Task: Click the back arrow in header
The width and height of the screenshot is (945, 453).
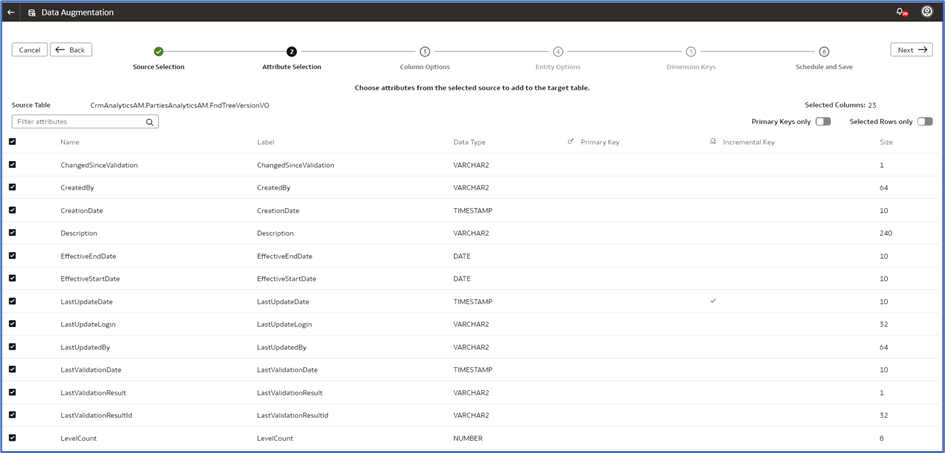Action: [x=11, y=12]
